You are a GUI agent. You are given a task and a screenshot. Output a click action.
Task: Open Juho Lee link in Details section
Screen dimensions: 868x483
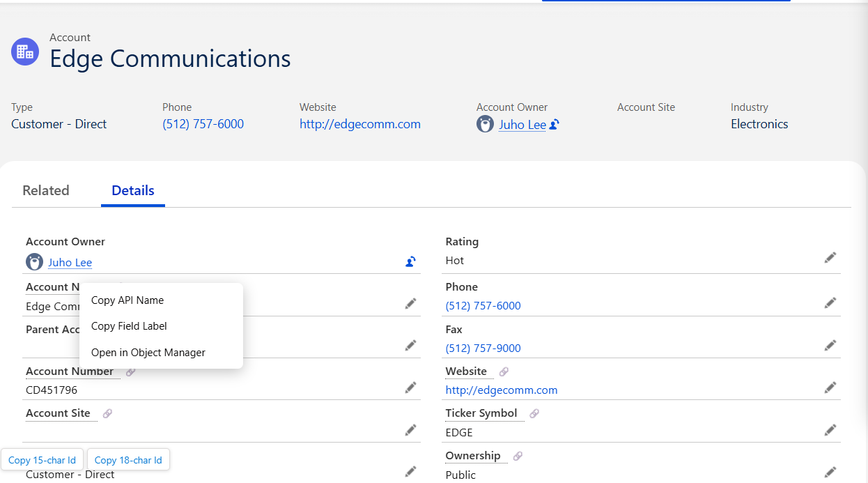pyautogui.click(x=70, y=262)
